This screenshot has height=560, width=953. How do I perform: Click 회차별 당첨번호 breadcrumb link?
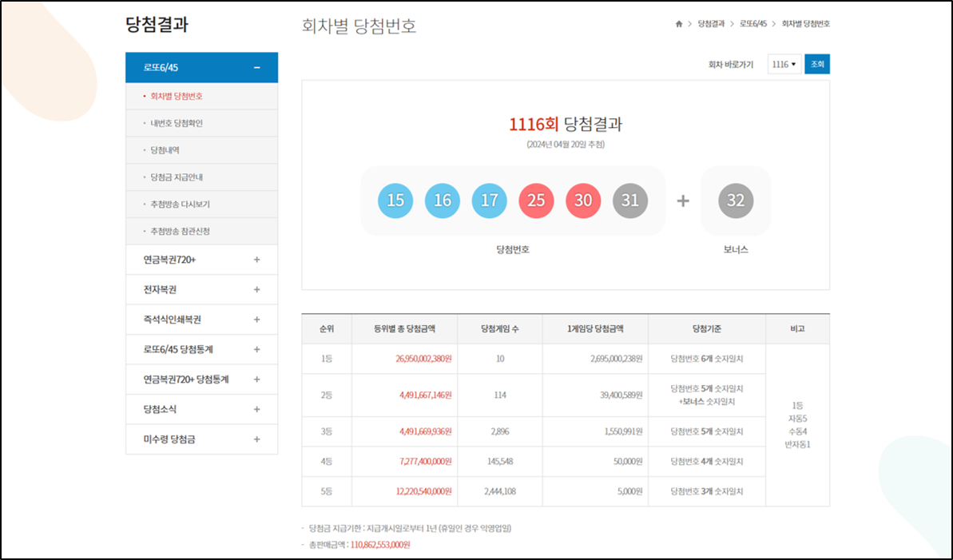(x=805, y=24)
